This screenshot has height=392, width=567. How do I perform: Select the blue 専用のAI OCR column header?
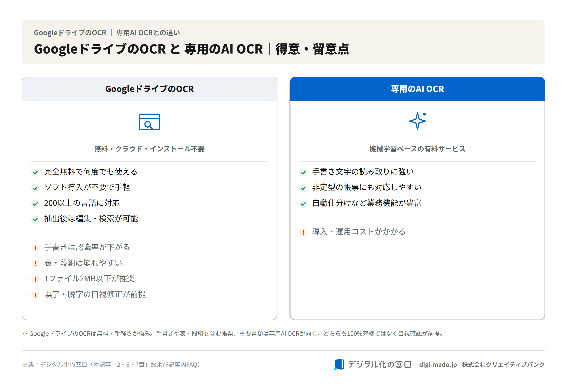(417, 89)
